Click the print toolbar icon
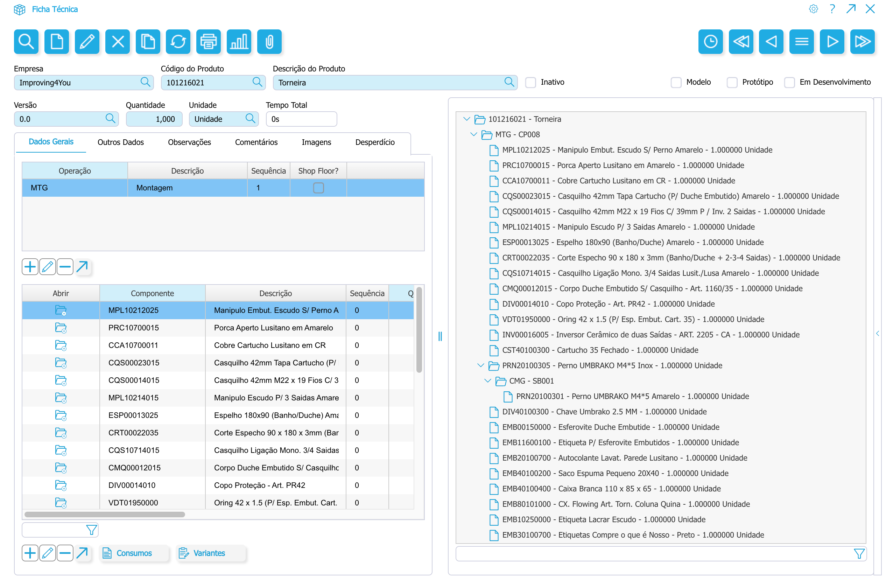Image resolution: width=886 pixels, height=588 pixels. point(208,41)
